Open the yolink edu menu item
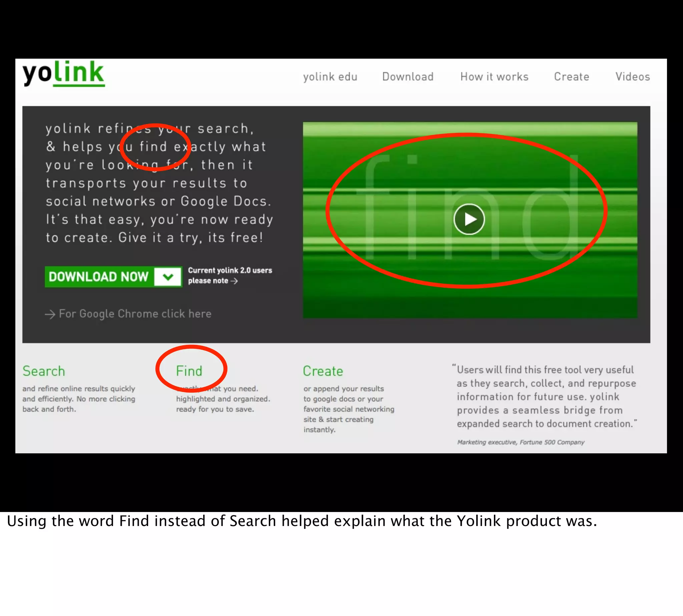The width and height of the screenshot is (683, 616). pos(330,77)
